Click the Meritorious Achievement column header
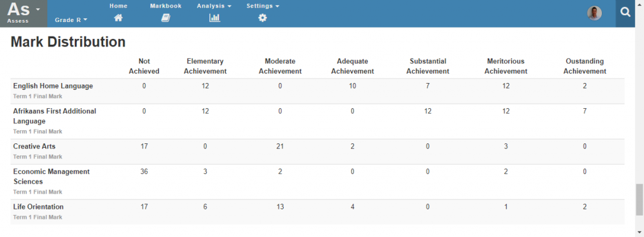The height and width of the screenshot is (237, 644). coord(506,66)
